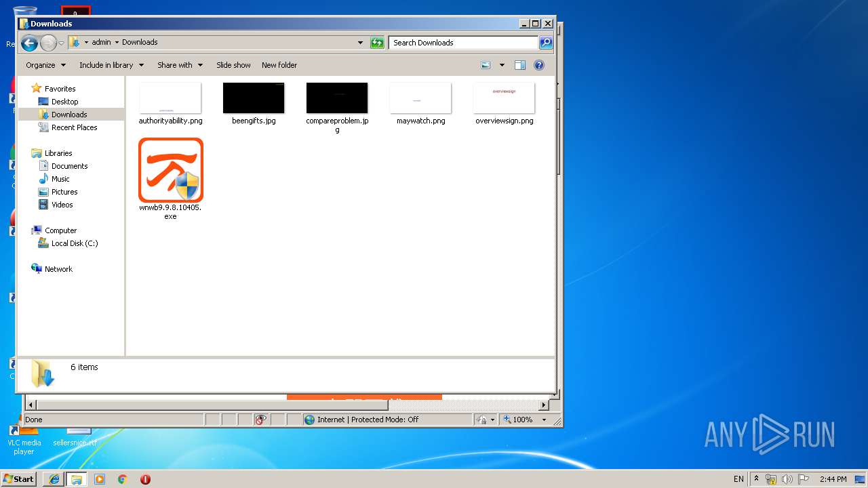Image resolution: width=868 pixels, height=488 pixels.
Task: Select Desktop under Favorites
Action: tap(64, 102)
